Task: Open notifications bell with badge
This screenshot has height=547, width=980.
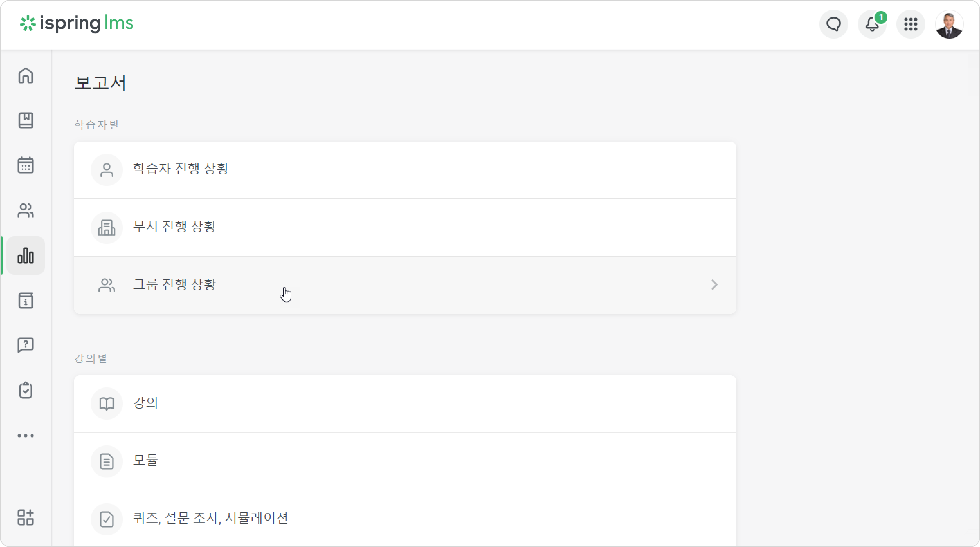Action: (872, 24)
